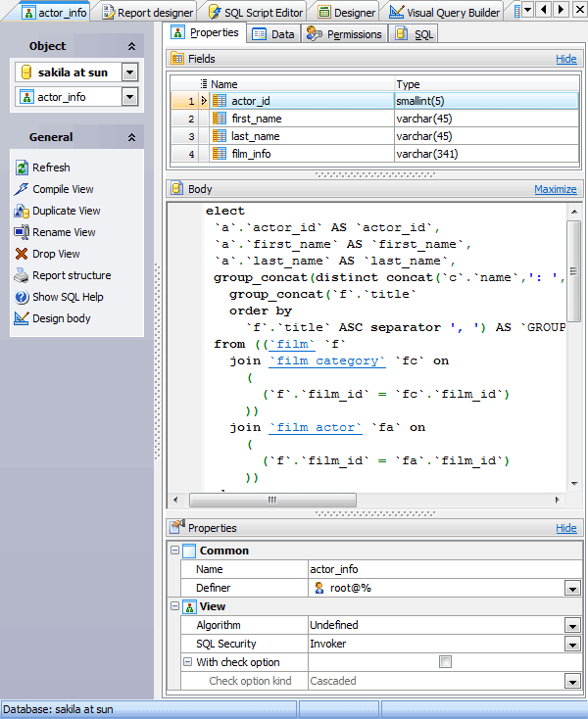Enable the With check option checkbox

pyautogui.click(x=445, y=662)
